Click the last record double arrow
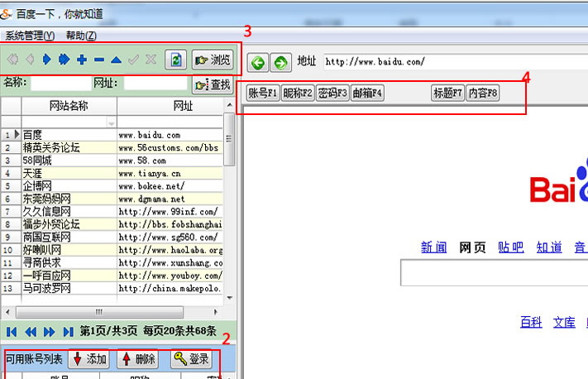The width and height of the screenshot is (588, 379). pos(65,60)
